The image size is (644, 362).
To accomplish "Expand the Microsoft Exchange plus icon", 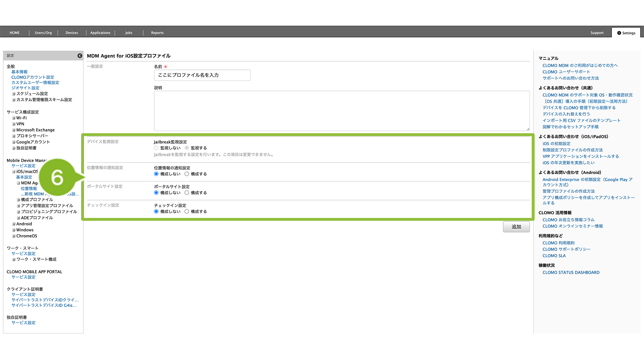I will coord(14,130).
